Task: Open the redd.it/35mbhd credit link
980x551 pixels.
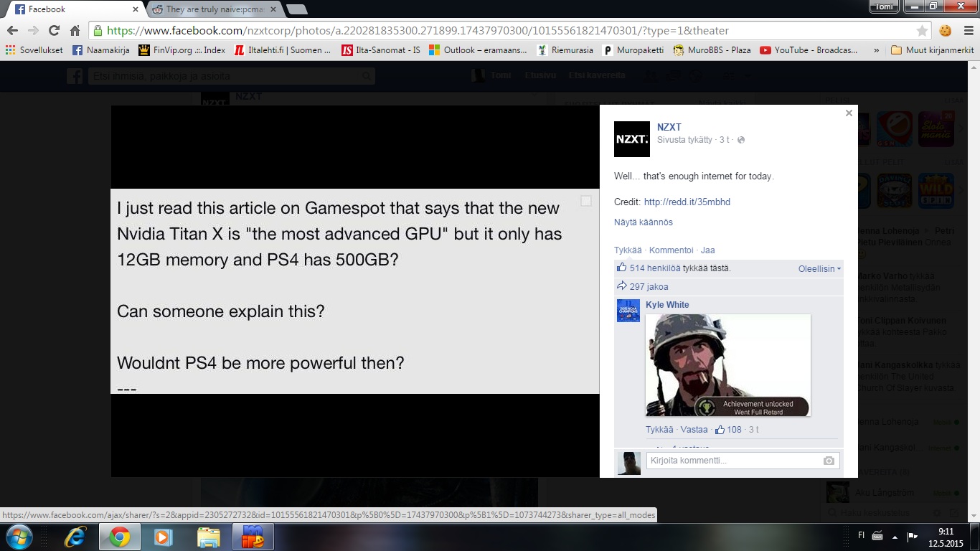Action: (x=687, y=202)
